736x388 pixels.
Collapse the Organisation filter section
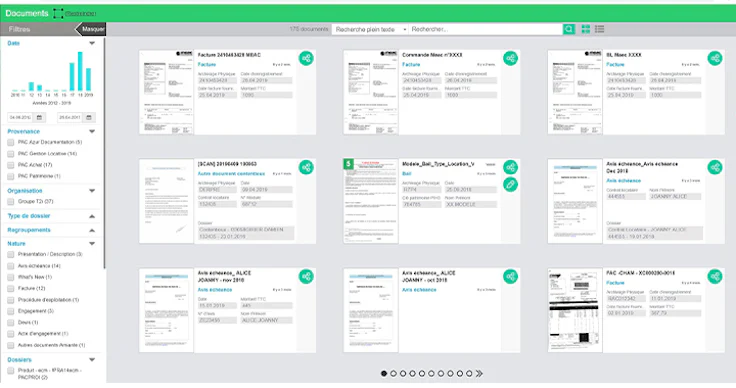[92, 191]
